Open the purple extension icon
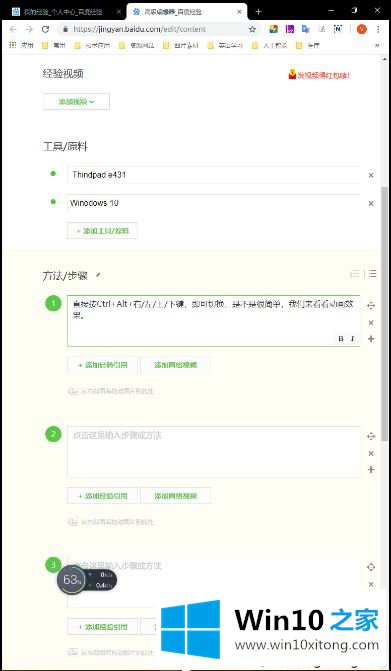Image resolution: width=391 pixels, height=671 pixels. [x=290, y=29]
